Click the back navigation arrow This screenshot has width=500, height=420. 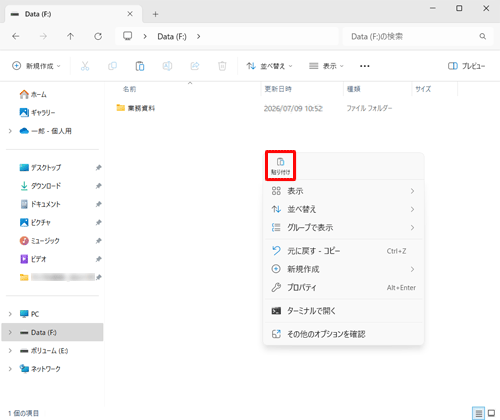tap(16, 36)
